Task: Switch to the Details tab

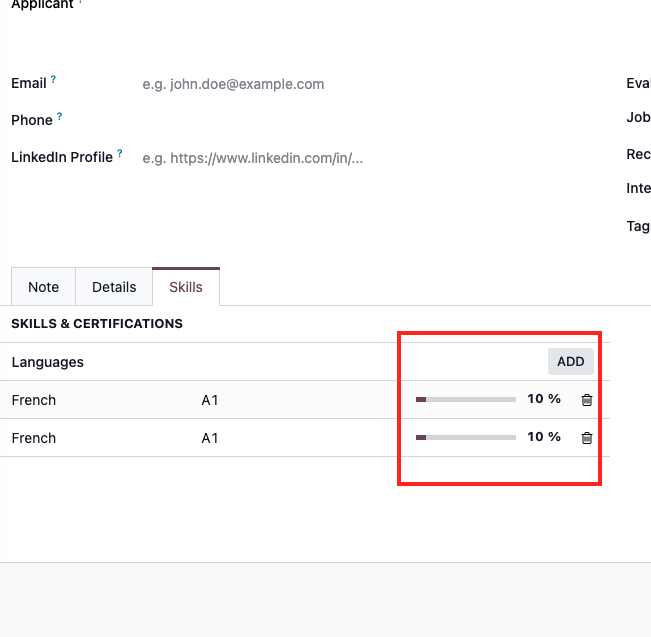Action: [114, 287]
